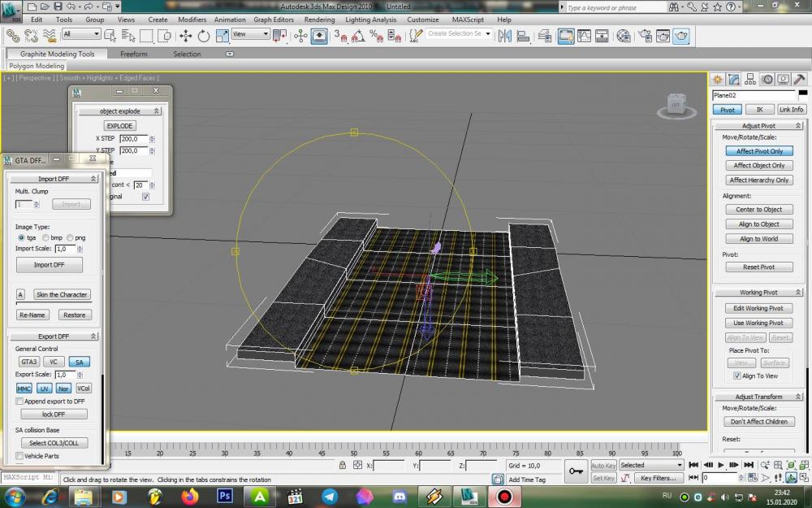Click the Plane02 object name field
This screenshot has height=508, width=812.
tap(754, 95)
